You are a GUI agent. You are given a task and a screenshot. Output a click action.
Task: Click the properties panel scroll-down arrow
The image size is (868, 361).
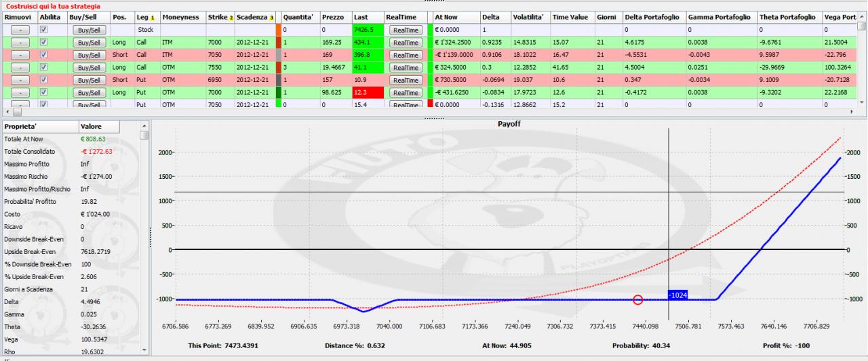pyautogui.click(x=144, y=350)
